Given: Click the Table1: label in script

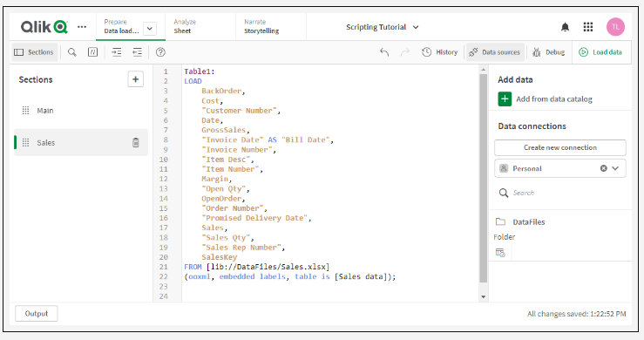Looking at the screenshot, I should point(200,71).
